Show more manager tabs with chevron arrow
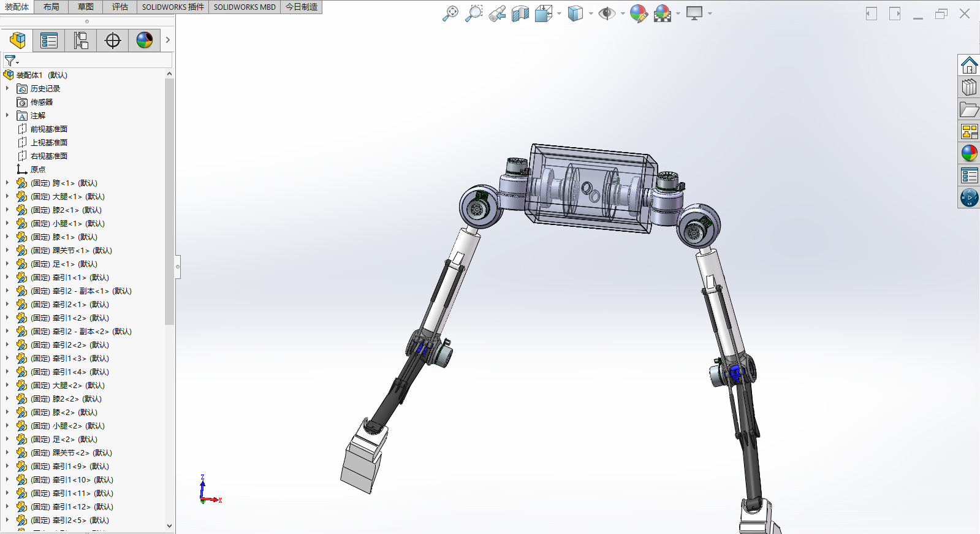 coord(167,40)
